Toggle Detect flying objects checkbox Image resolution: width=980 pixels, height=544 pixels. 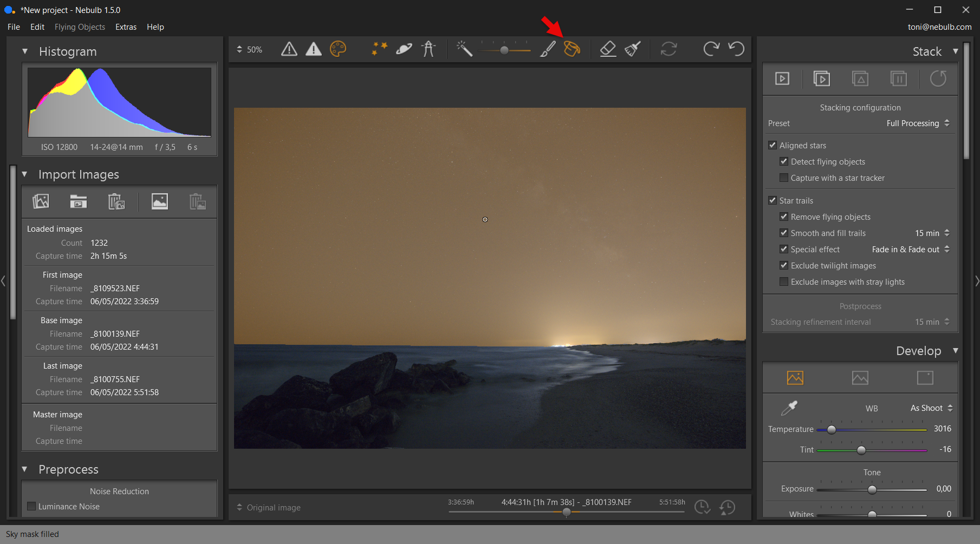coord(784,161)
